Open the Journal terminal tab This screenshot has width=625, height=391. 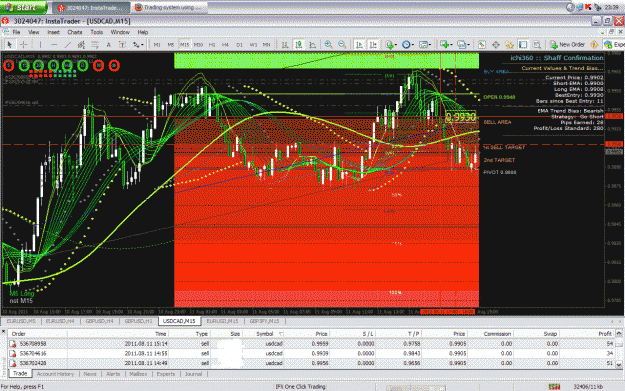click(193, 374)
